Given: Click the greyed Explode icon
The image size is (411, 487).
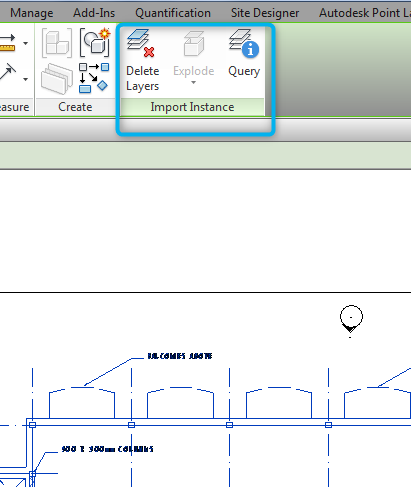Looking at the screenshot, I should (194, 43).
